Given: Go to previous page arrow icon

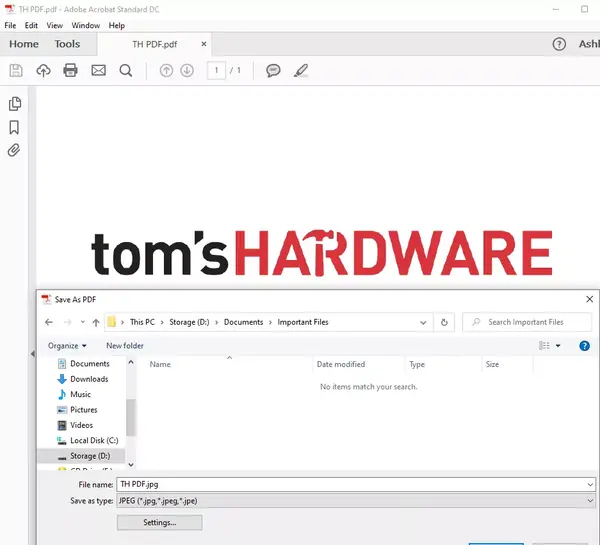Looking at the screenshot, I should tap(166, 70).
